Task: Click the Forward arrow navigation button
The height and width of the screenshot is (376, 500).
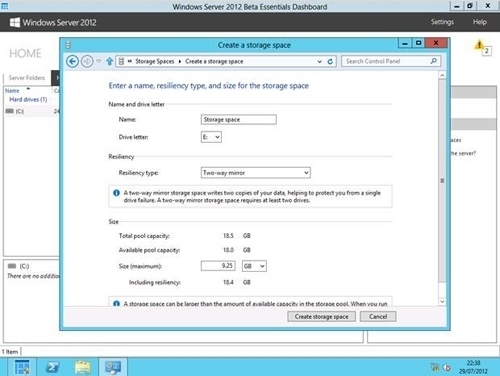Action: (x=87, y=61)
